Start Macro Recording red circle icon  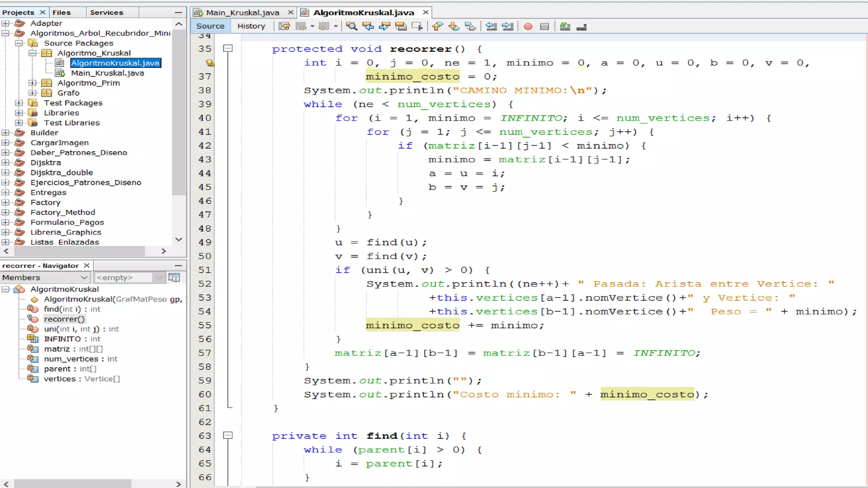[528, 26]
